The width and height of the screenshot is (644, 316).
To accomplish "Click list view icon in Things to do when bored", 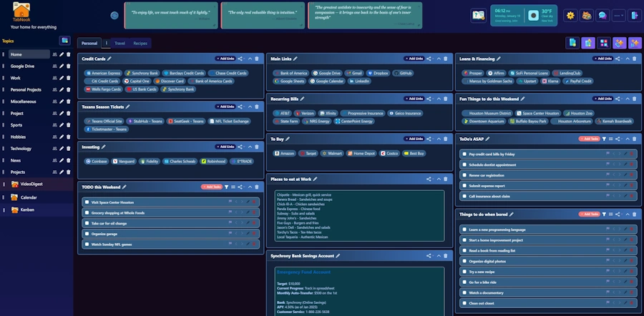I will click(611, 214).
